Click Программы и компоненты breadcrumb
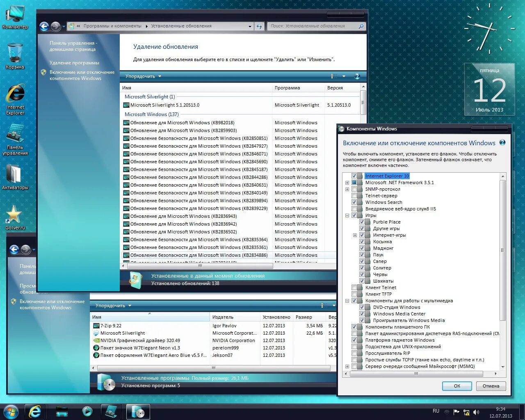 pos(112,26)
